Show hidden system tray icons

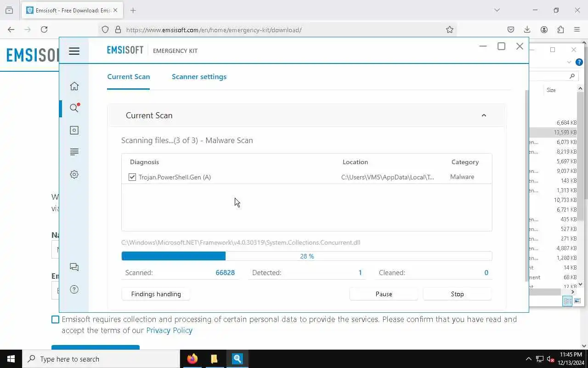(528, 359)
